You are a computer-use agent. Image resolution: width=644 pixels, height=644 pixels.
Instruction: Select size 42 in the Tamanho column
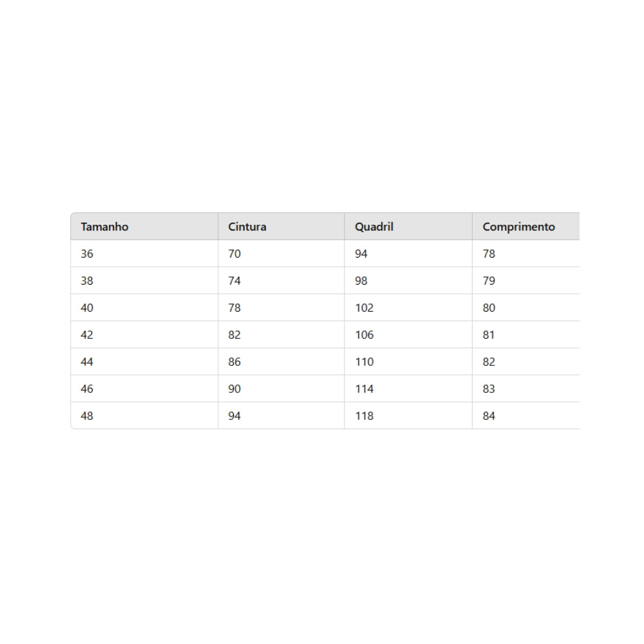click(x=87, y=335)
